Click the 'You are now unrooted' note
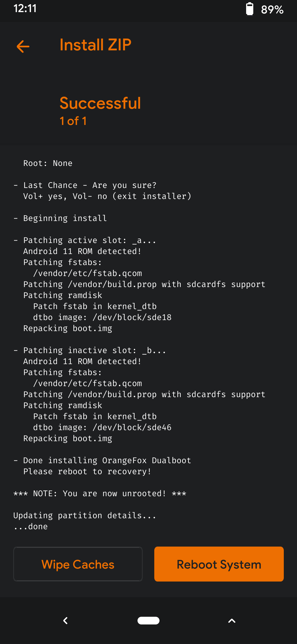 100,493
